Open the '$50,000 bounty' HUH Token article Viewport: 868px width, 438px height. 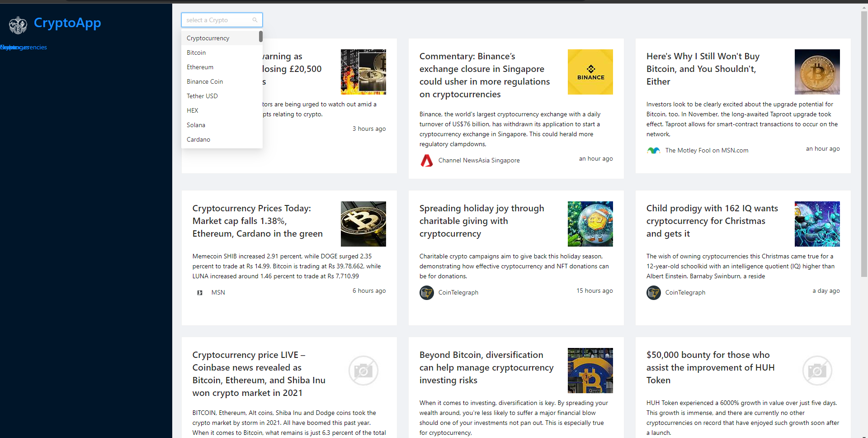click(x=711, y=367)
